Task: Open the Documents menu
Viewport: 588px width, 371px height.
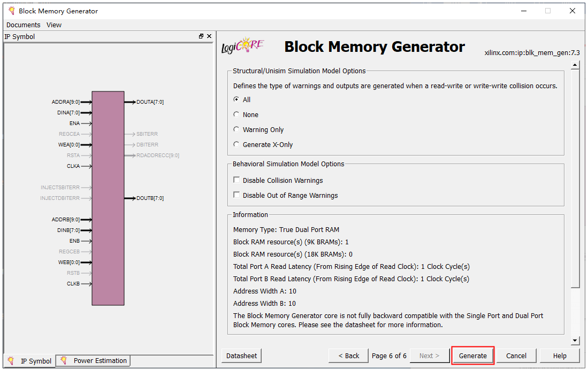Action: [x=23, y=25]
